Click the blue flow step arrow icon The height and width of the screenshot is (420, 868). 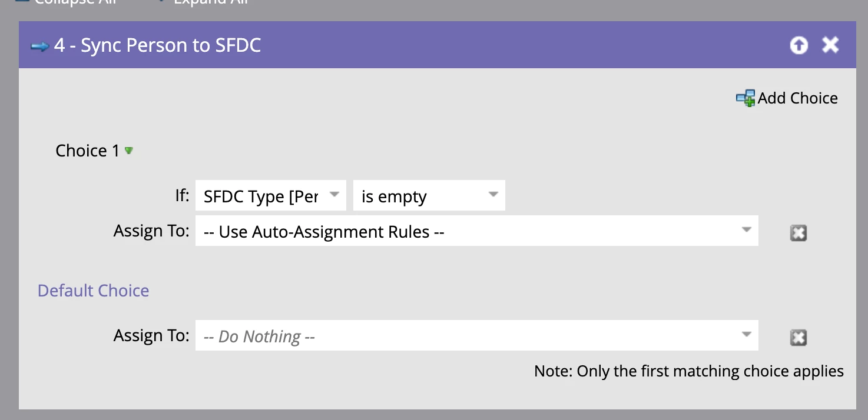tap(40, 46)
